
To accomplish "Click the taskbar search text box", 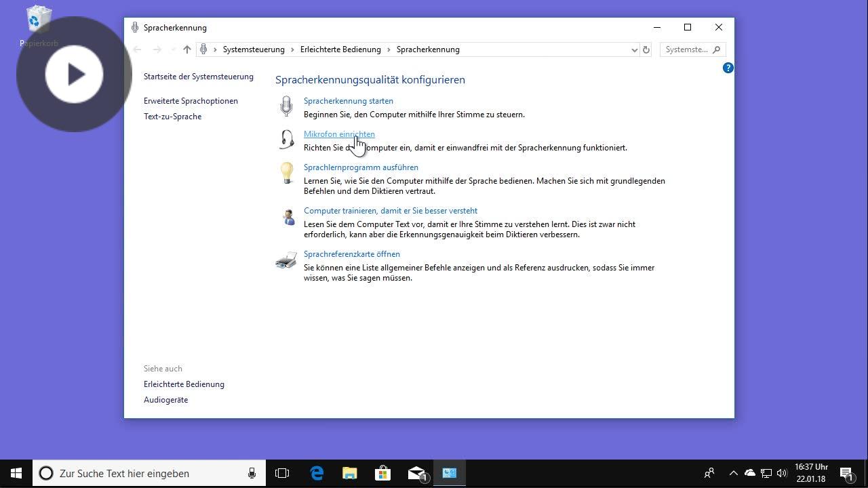I will pyautogui.click(x=149, y=473).
